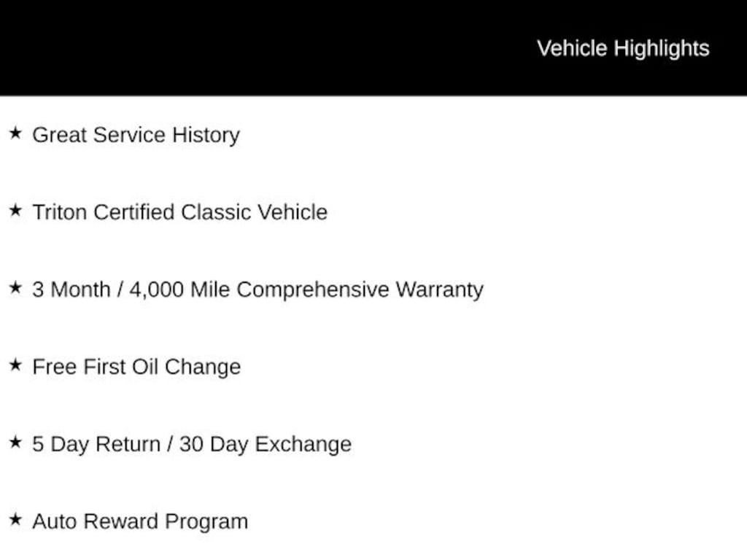Select the 30 Day Exchange text

click(265, 444)
